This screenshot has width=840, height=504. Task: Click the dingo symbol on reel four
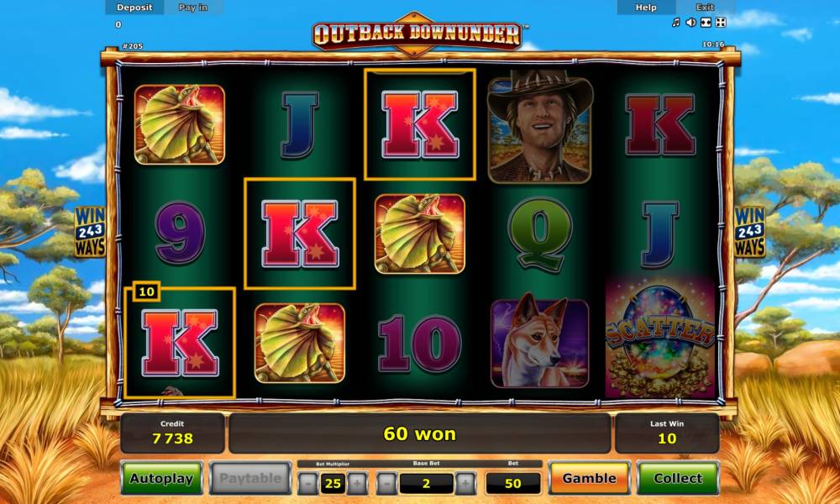(540, 342)
